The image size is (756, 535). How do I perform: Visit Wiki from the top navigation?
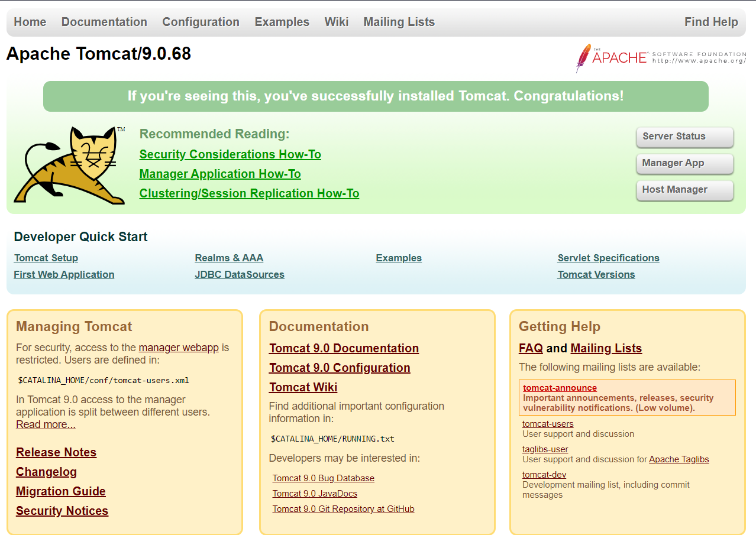(337, 22)
